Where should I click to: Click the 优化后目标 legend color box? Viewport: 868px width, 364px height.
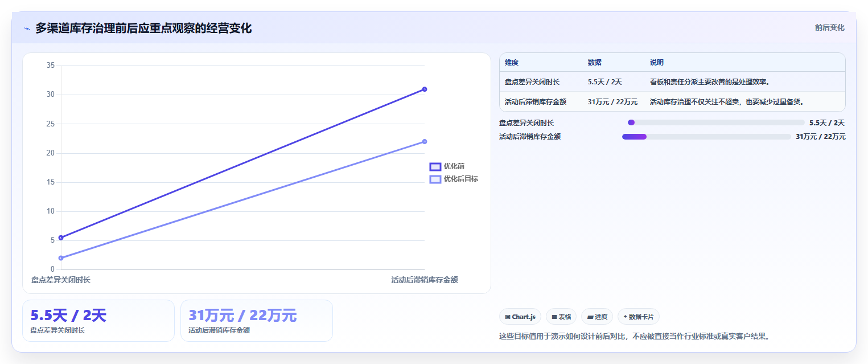pyautogui.click(x=435, y=179)
